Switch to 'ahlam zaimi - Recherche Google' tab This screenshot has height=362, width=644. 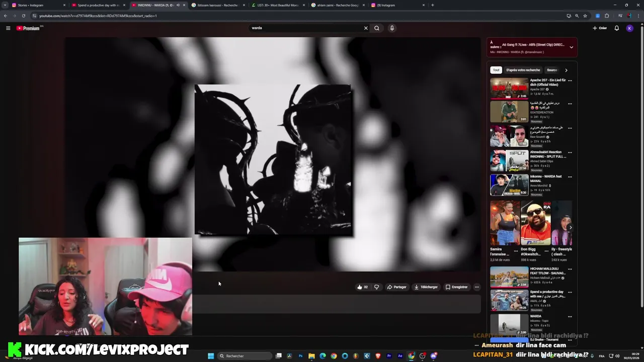click(338, 5)
